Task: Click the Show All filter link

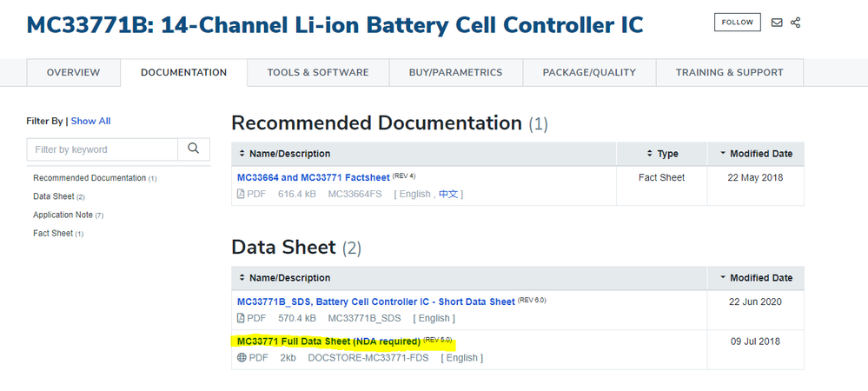Action: tap(90, 121)
